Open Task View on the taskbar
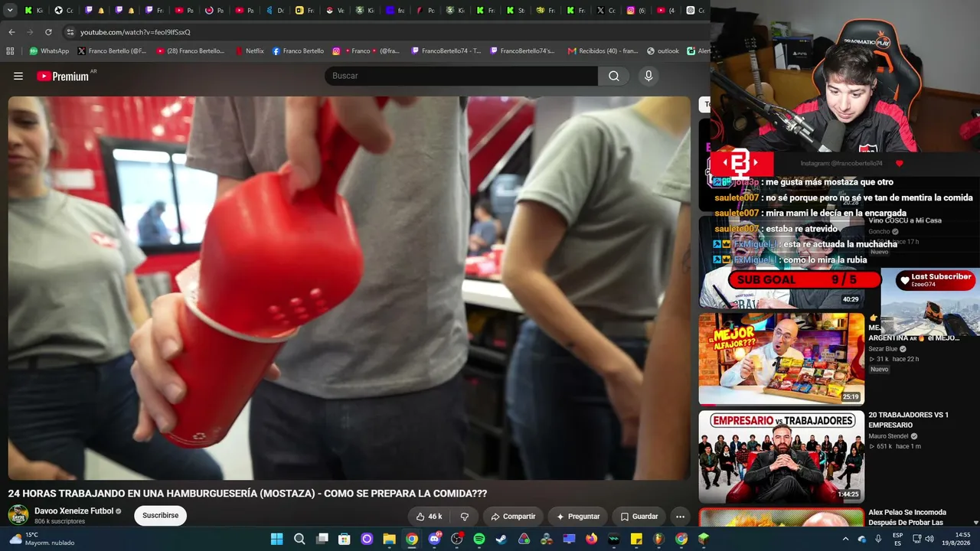This screenshot has width=980, height=551. pos(322,539)
